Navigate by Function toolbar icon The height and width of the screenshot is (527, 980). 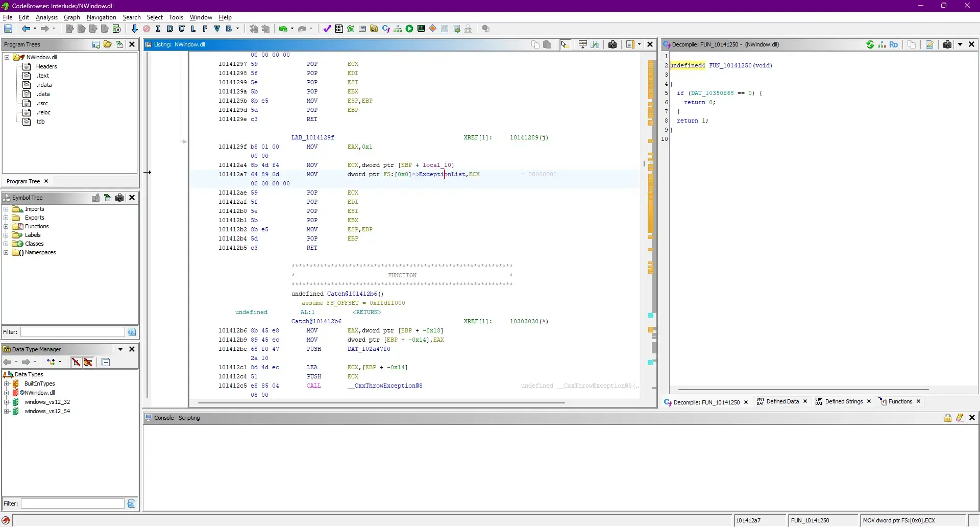(205, 29)
